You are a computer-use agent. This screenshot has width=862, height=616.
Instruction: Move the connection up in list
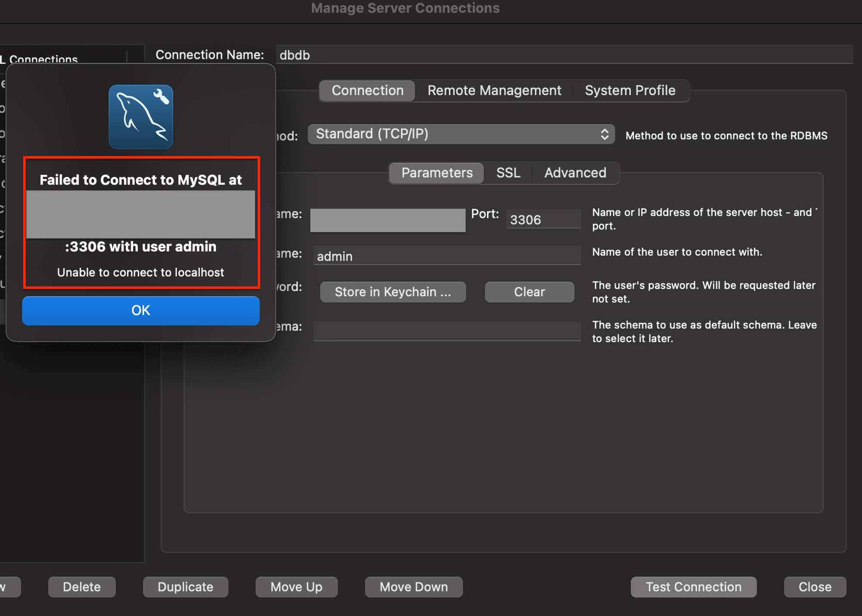(x=296, y=587)
